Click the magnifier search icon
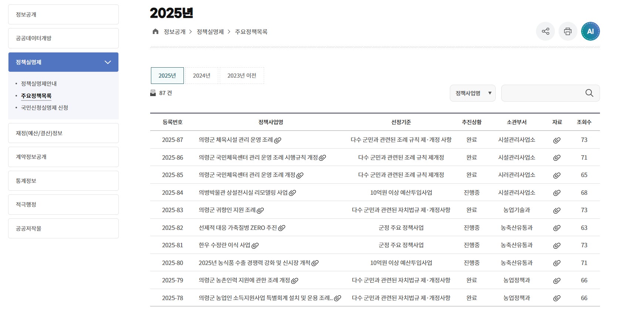The width and height of the screenshot is (644, 316). pyautogui.click(x=589, y=93)
